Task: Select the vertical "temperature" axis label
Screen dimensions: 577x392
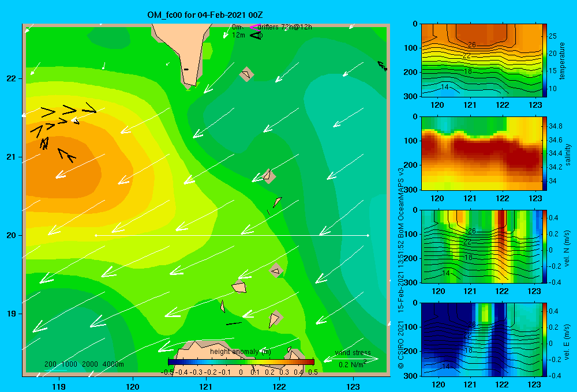Action: tap(562, 61)
